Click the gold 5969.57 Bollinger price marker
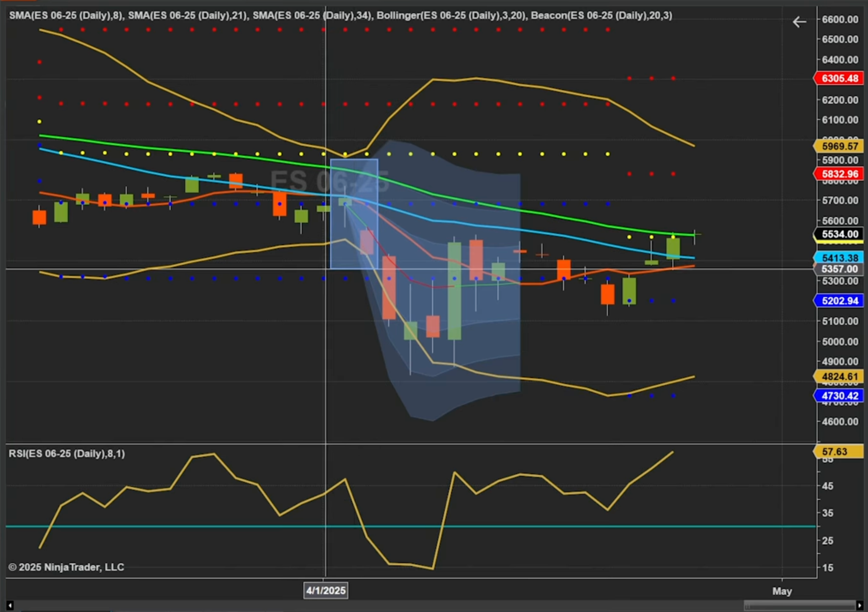Image resolution: width=868 pixels, height=612 pixels. [839, 146]
